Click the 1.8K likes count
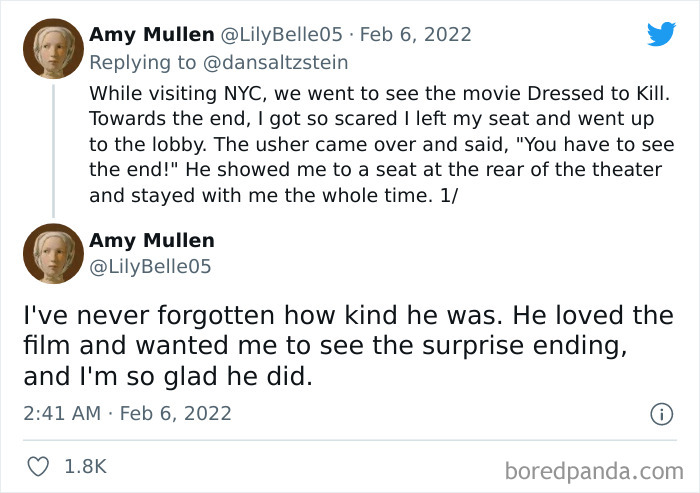The width and height of the screenshot is (700, 493). (x=85, y=466)
